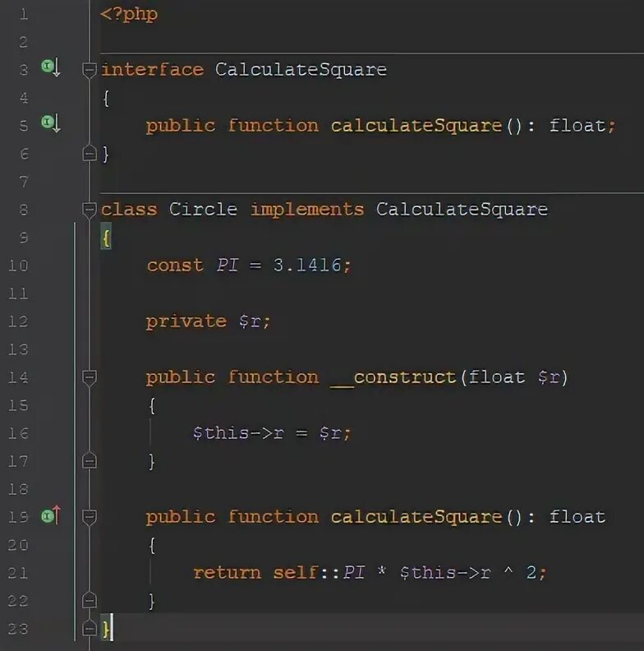Click the const keyword on line 10
The image size is (644, 651).
pyautogui.click(x=175, y=265)
